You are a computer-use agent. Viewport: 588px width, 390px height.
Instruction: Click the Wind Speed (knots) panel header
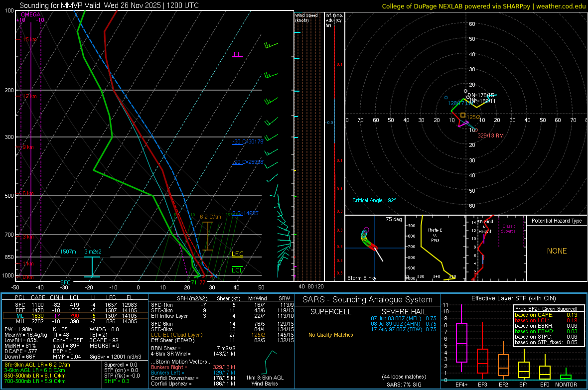306,17
